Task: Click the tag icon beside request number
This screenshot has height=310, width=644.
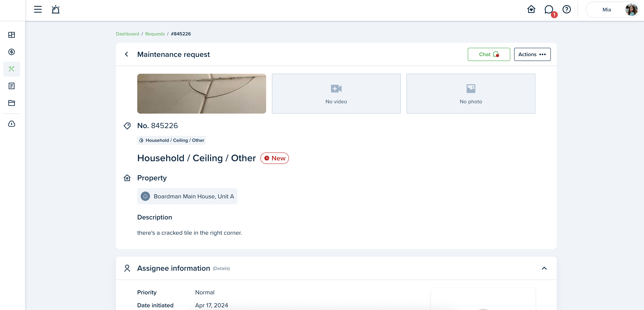Action: point(127,126)
